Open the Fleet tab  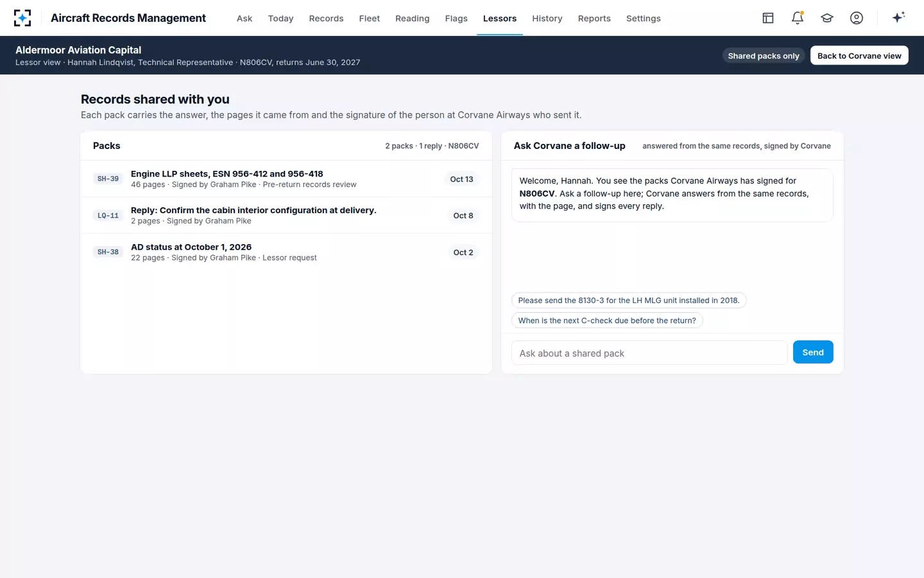coord(370,19)
